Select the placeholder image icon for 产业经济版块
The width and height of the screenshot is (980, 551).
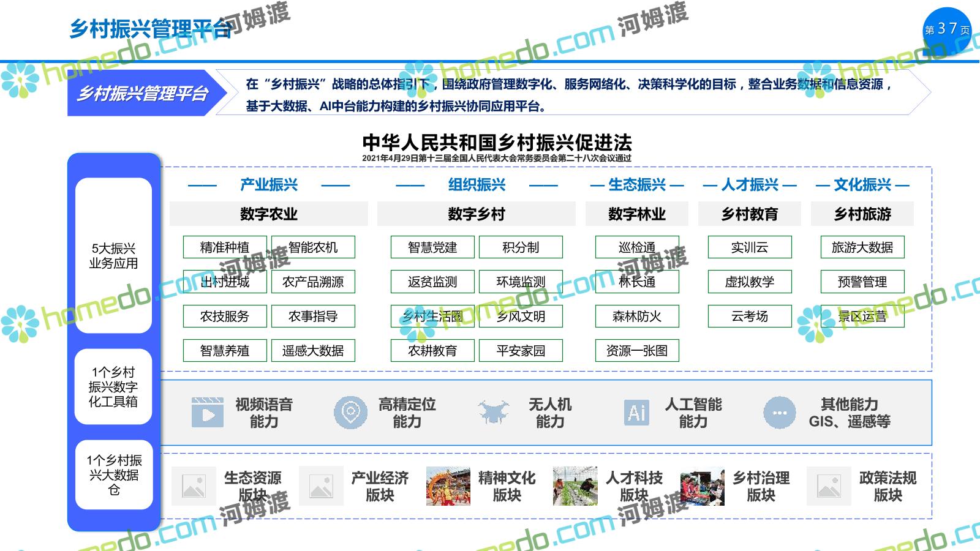(321, 486)
